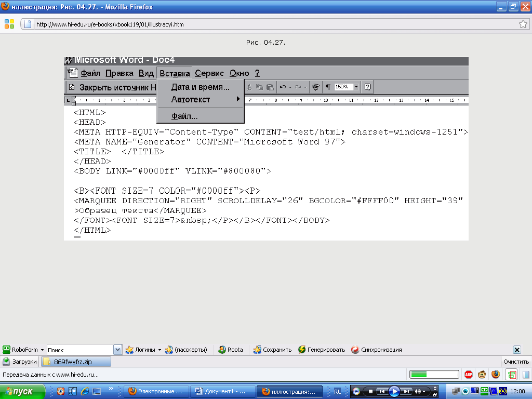This screenshot has height=399, width=532.
Task: Click the red-green table icon in the status bar
Action: coord(512,375)
